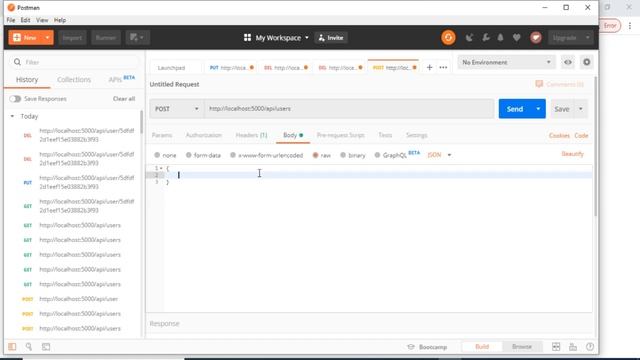
Task: Open the Launchpad tab
Action: click(171, 68)
